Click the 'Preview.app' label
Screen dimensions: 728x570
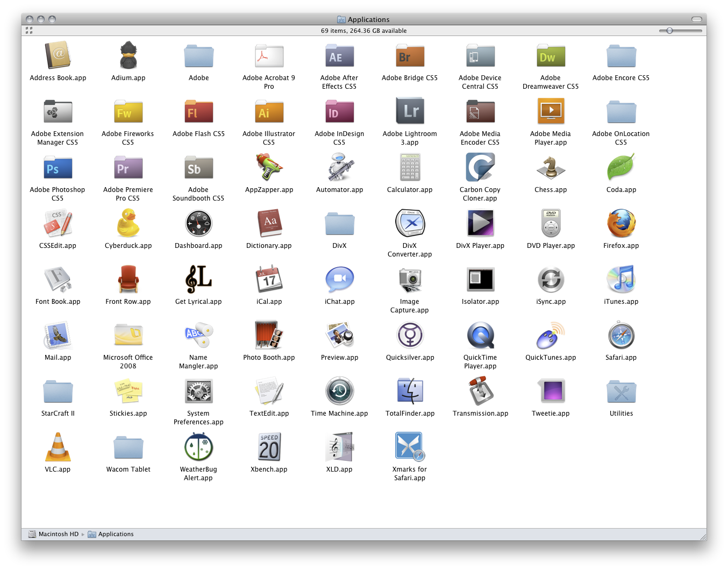coord(339,358)
